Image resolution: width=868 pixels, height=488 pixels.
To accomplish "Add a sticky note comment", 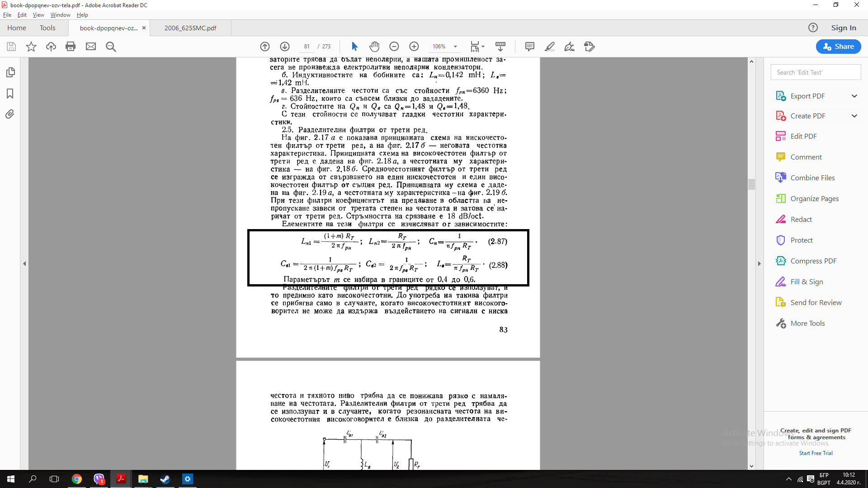I will pos(530,47).
